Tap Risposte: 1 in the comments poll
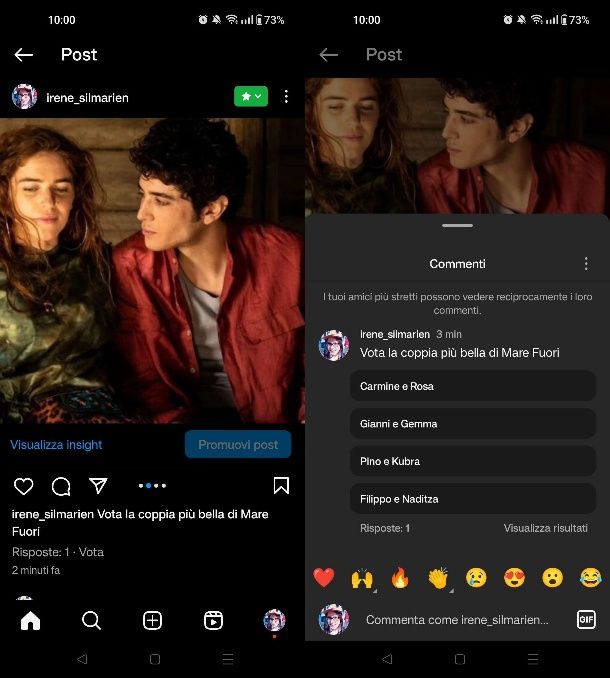Viewport: 610px width, 678px height. pos(385,528)
